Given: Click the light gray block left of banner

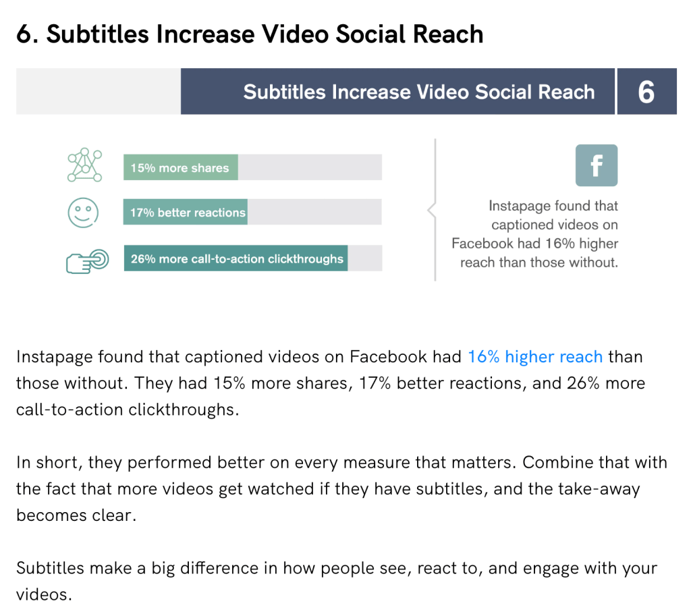Looking at the screenshot, I should click(98, 92).
